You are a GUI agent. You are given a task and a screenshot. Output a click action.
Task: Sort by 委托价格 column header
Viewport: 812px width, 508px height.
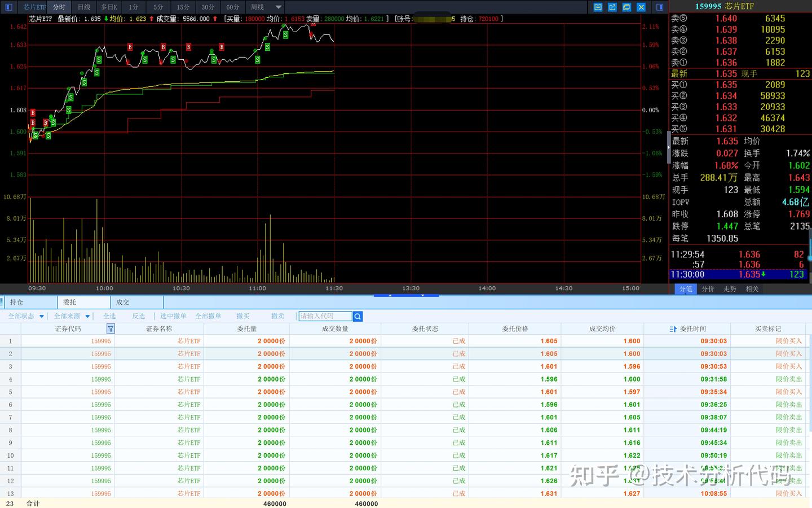point(515,329)
